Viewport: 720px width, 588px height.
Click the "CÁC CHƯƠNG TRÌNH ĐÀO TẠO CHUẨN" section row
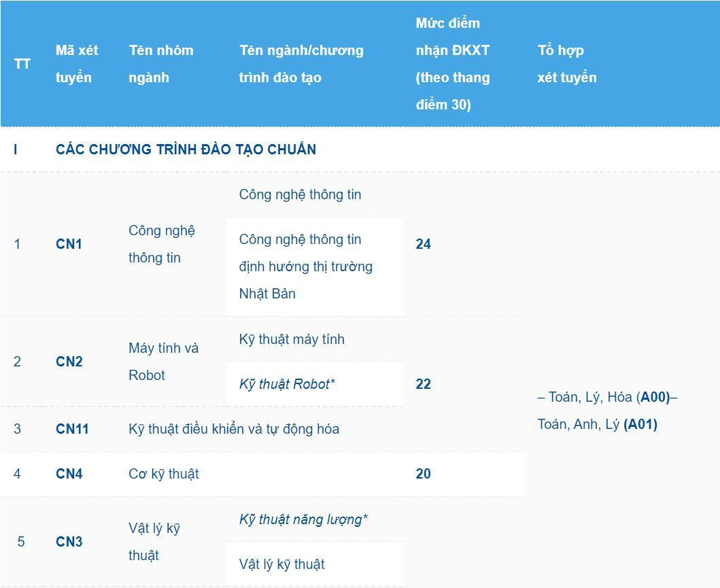(186, 150)
